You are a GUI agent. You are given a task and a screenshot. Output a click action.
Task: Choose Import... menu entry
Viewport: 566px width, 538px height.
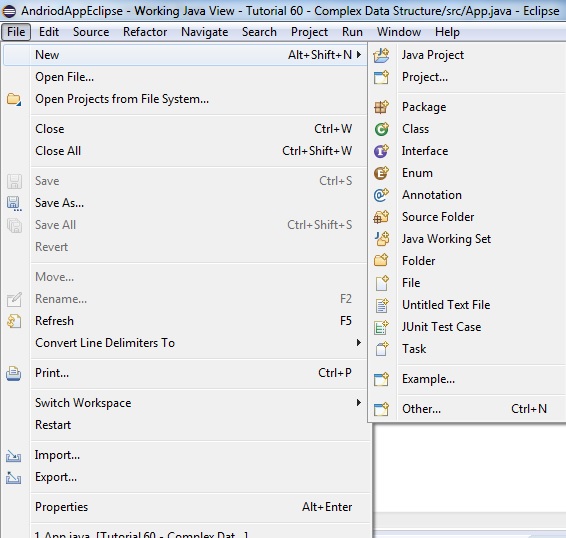(186, 455)
